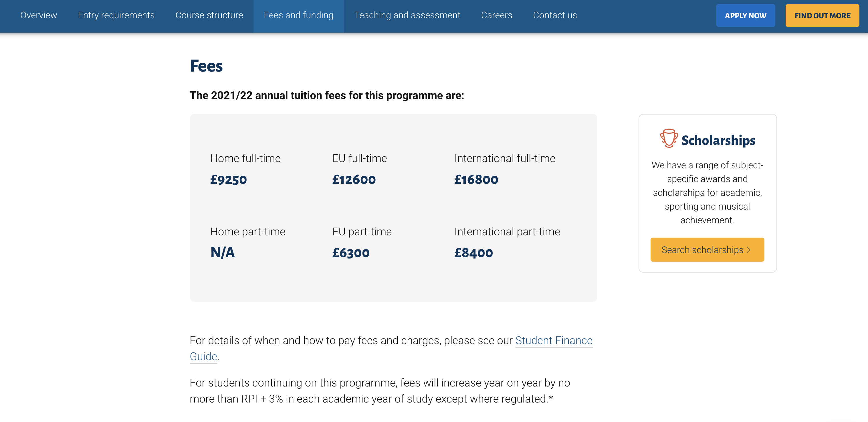868x422 pixels.
Task: Open the Overview tab
Action: point(38,15)
